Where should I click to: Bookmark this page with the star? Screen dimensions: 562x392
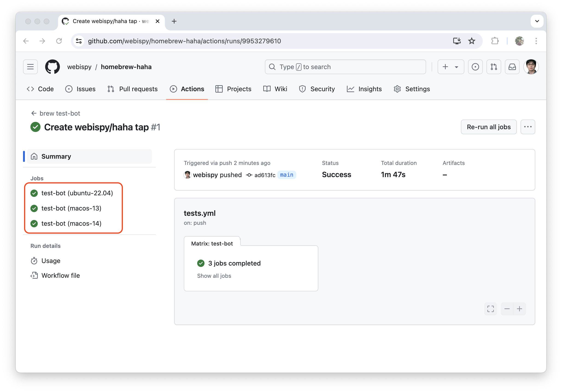point(471,41)
